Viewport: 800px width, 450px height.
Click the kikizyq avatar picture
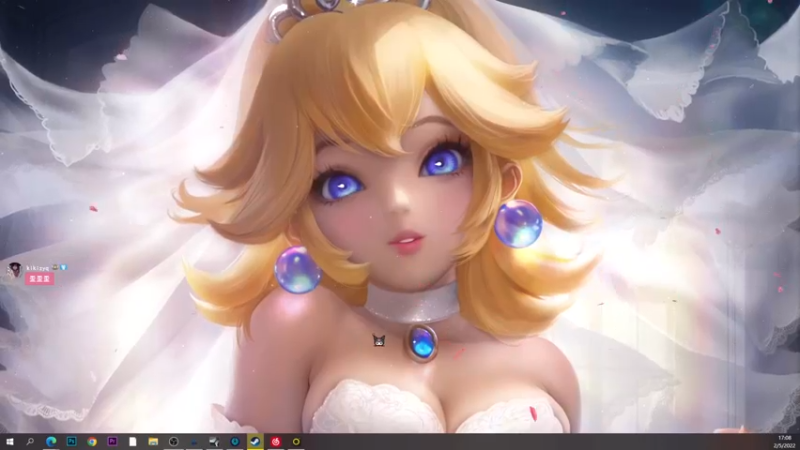[14, 269]
